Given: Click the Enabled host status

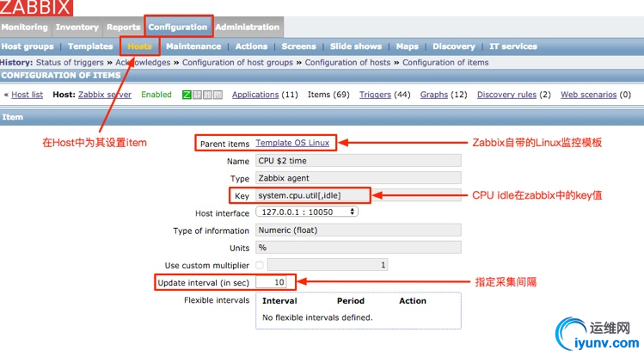Looking at the screenshot, I should (x=156, y=95).
